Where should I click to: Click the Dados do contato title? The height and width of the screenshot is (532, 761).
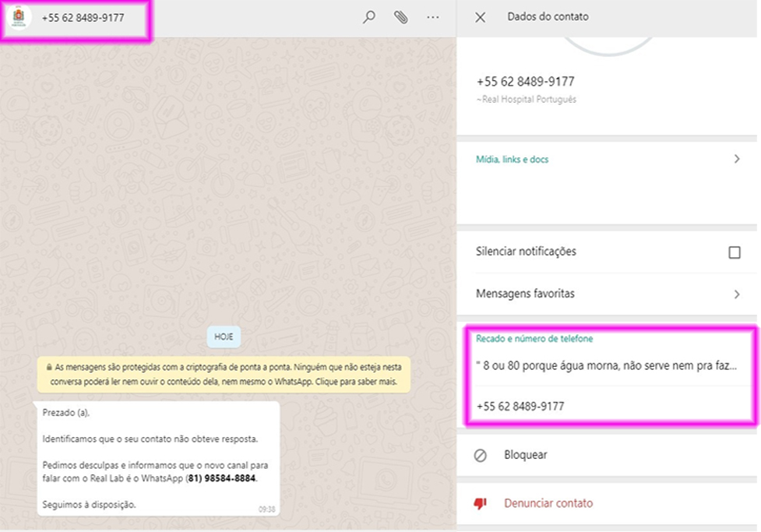coord(548,16)
